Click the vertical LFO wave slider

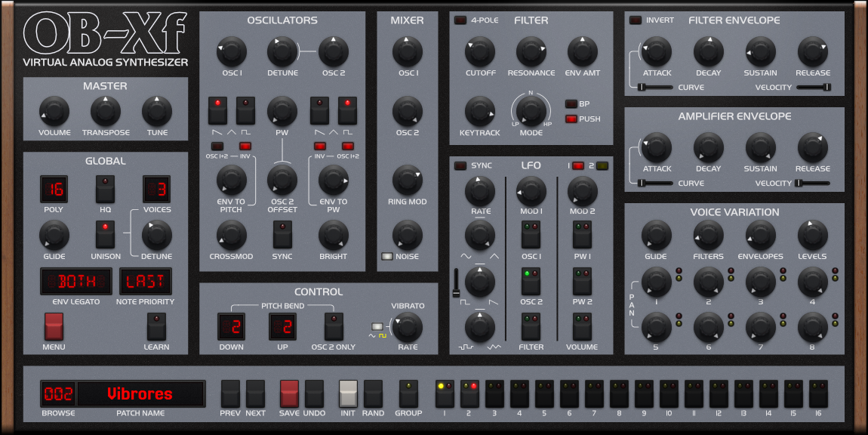[x=456, y=282]
